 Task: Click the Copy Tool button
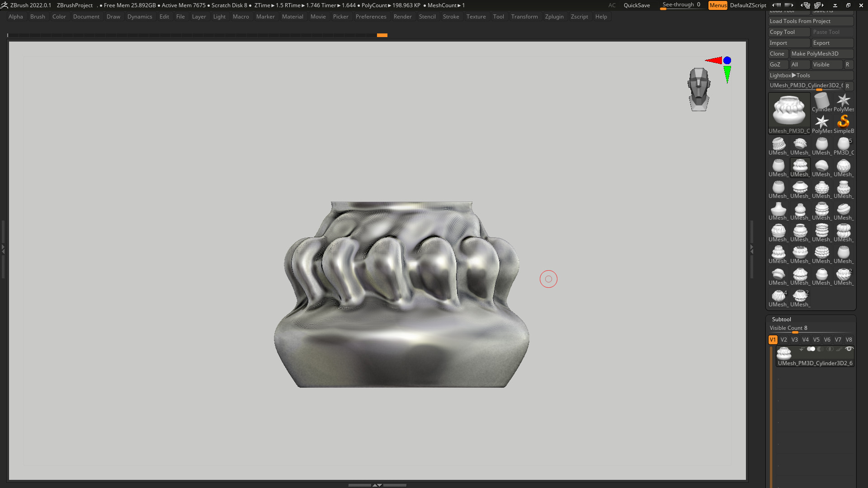pyautogui.click(x=789, y=32)
